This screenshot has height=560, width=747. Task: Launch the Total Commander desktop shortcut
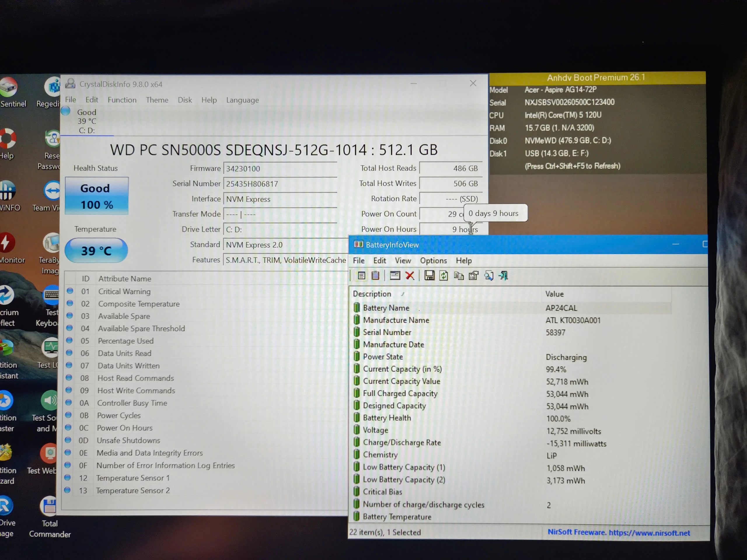(x=50, y=517)
